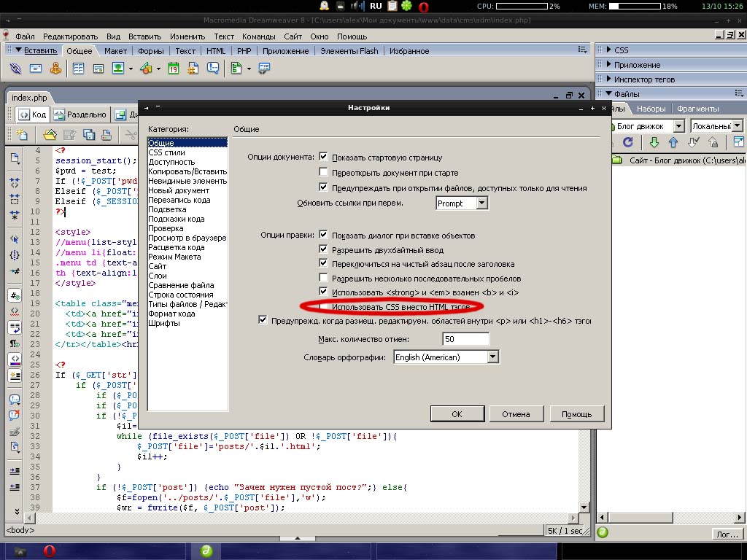Viewport: 747px width, 560px height.
Task: Click the Insert Table icon
Action: coord(78,69)
